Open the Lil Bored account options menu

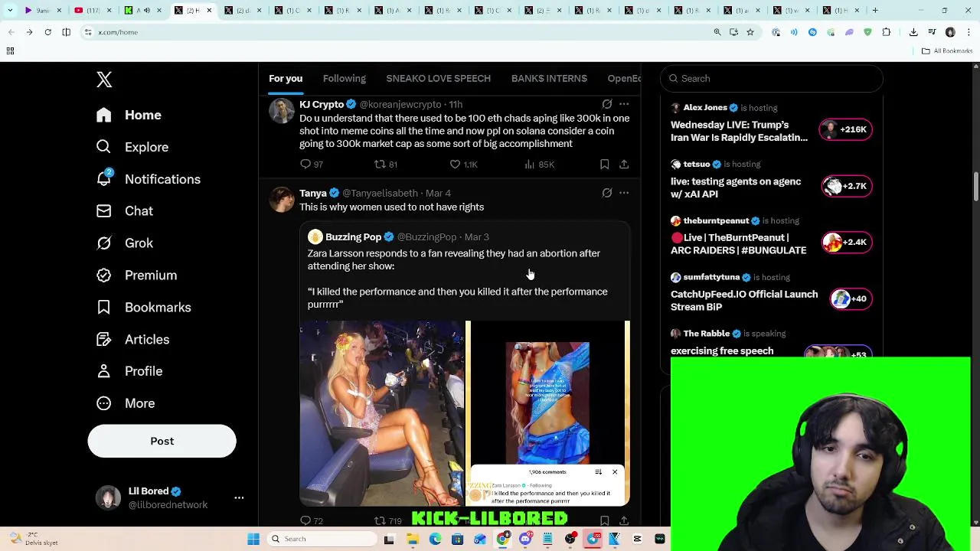[x=239, y=497]
